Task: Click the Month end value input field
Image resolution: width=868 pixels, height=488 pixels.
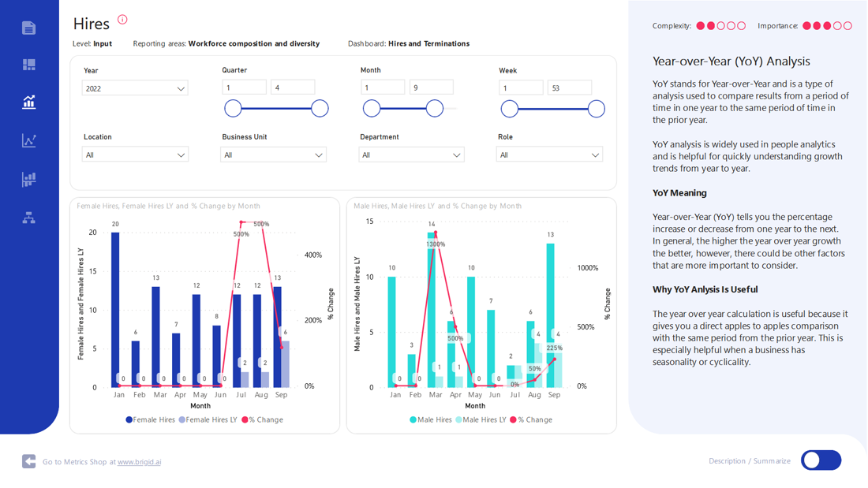Action: tap(431, 88)
